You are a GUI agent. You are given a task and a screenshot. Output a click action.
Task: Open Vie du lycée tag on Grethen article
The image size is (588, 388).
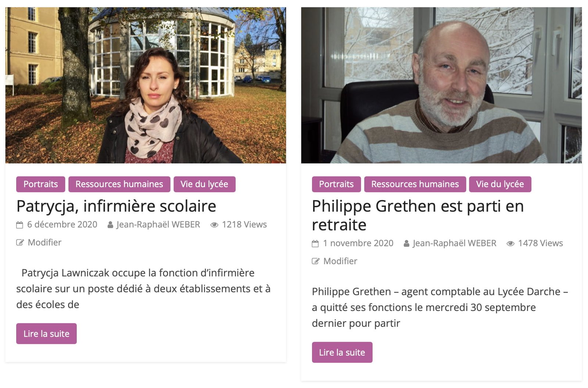[x=500, y=184]
